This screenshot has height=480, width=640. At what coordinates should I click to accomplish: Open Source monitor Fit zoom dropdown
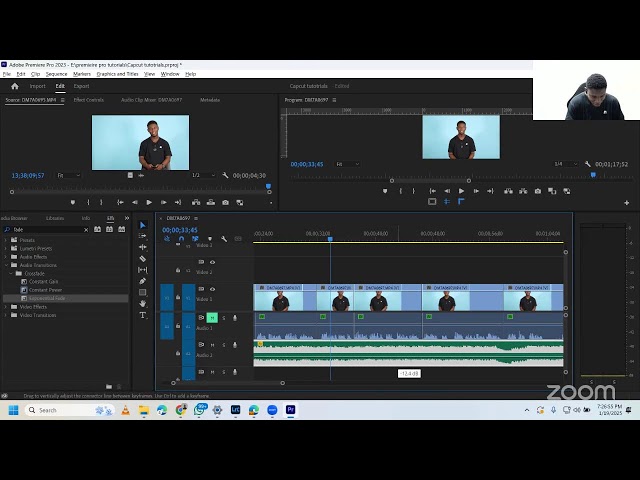(69, 176)
